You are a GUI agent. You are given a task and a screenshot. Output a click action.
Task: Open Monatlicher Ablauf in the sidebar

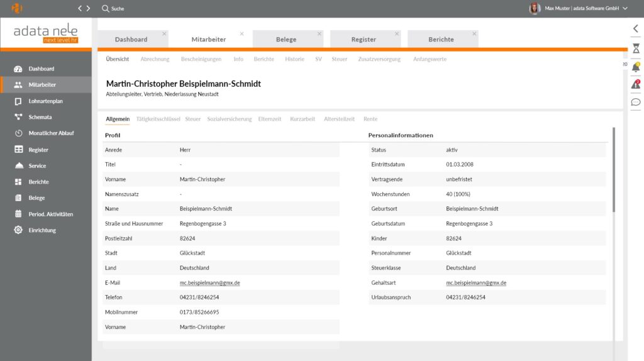tap(45, 133)
